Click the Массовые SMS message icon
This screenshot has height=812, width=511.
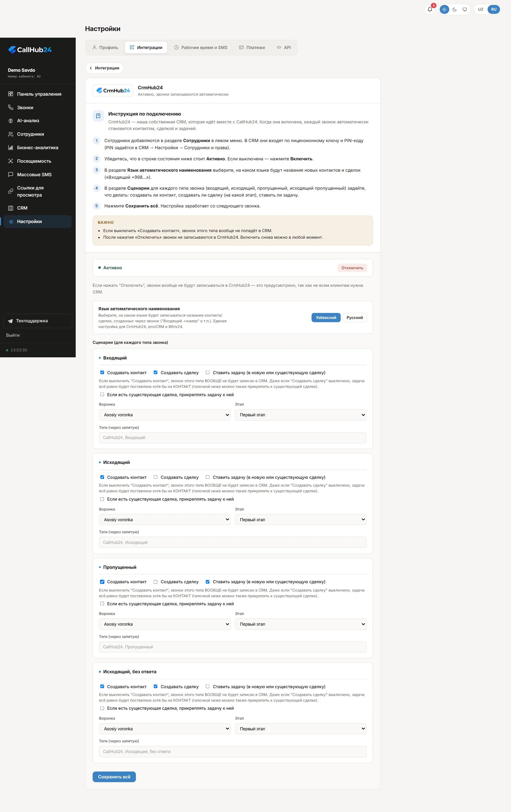pos(11,175)
